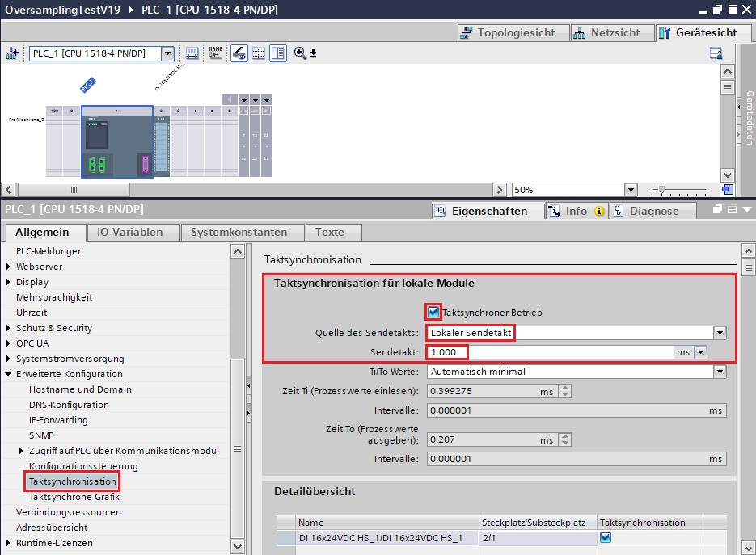
Task: Click the user settings icon under Gerätesicht tab
Action: (716, 53)
